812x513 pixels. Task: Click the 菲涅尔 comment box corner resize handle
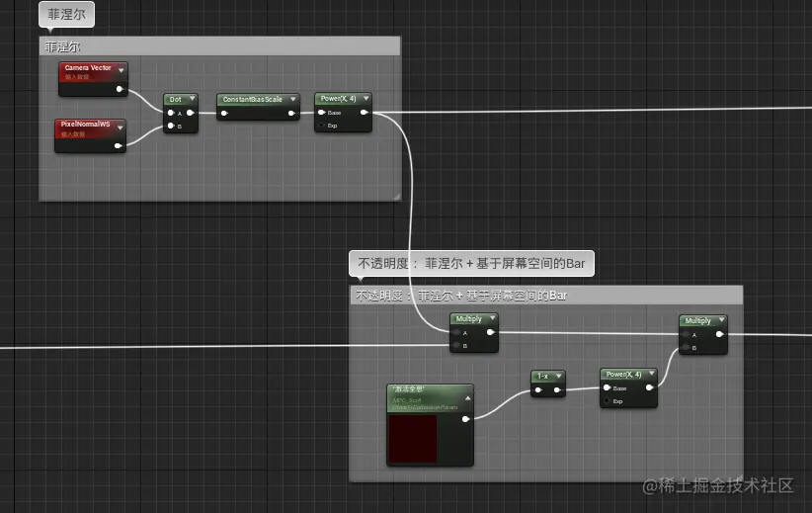pos(396,197)
